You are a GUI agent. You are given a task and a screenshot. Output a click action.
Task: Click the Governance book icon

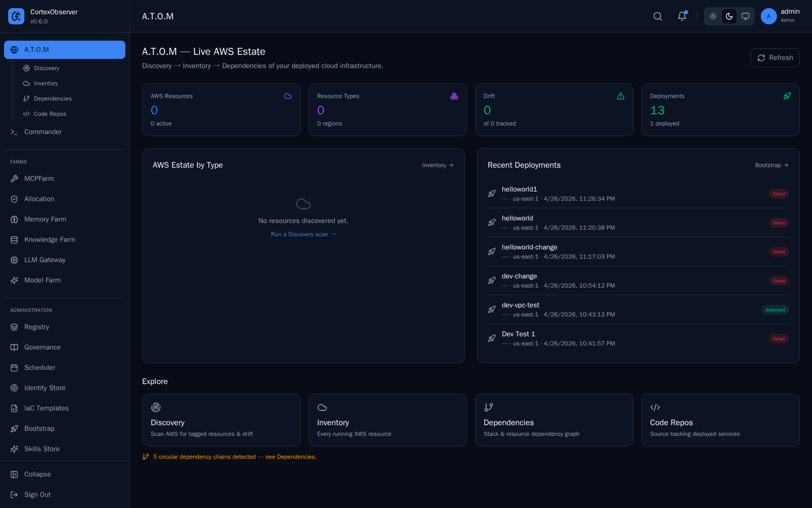[14, 347]
